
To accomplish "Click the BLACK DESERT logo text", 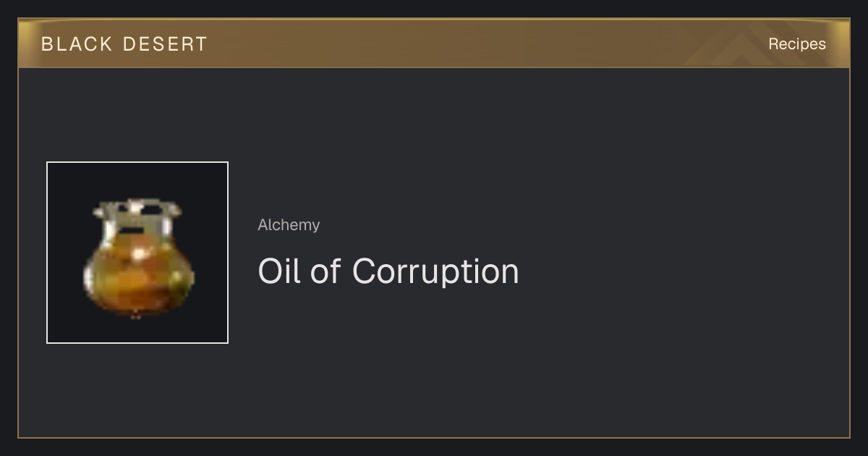I will [x=124, y=44].
